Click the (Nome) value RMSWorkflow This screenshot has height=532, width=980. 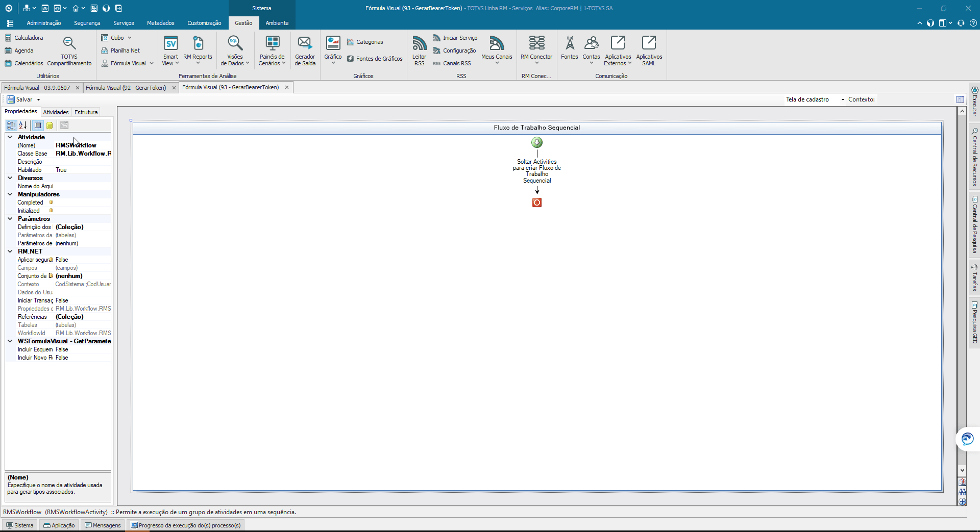[82, 145]
